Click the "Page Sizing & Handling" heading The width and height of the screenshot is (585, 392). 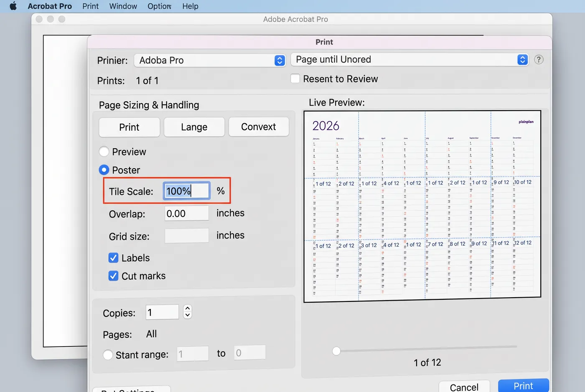[x=149, y=105]
